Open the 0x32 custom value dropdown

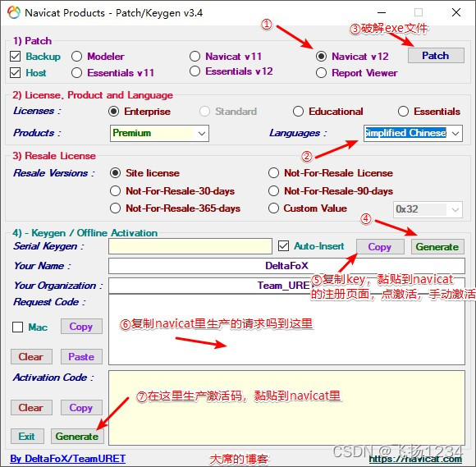(x=428, y=209)
